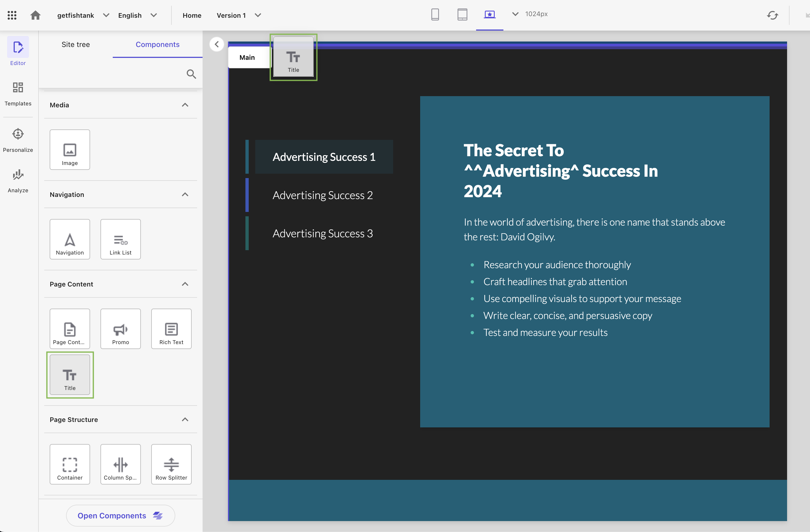Collapse the Navigation section

coord(185,194)
